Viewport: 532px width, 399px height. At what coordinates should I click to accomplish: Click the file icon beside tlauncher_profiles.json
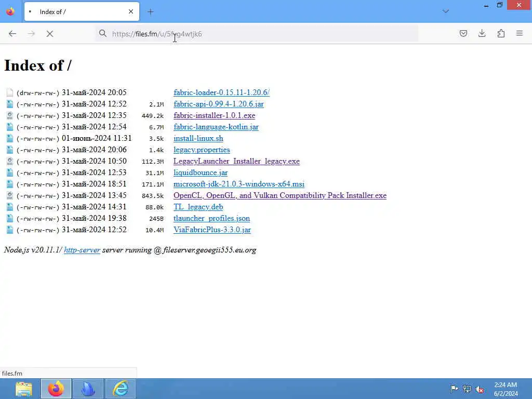pyautogui.click(x=10, y=218)
